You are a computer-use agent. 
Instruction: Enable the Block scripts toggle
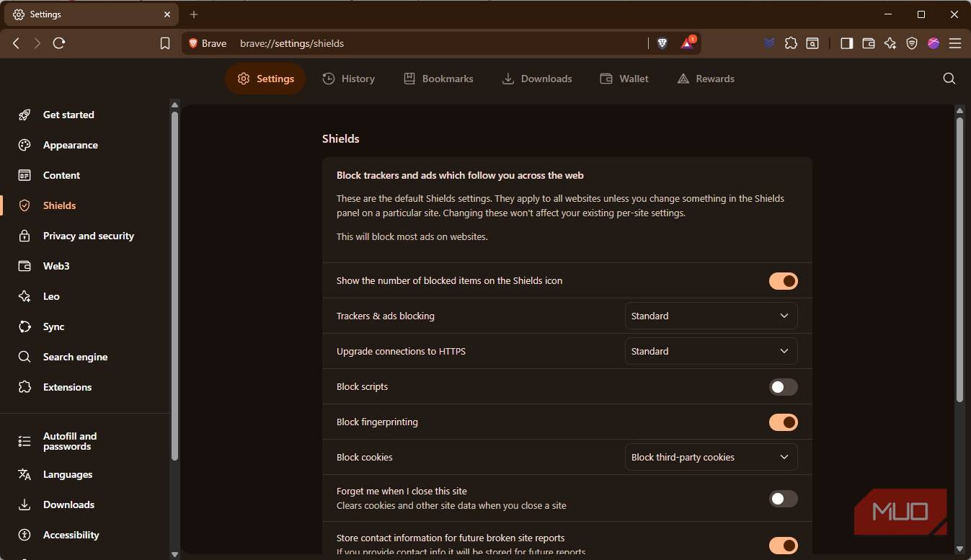tap(783, 387)
